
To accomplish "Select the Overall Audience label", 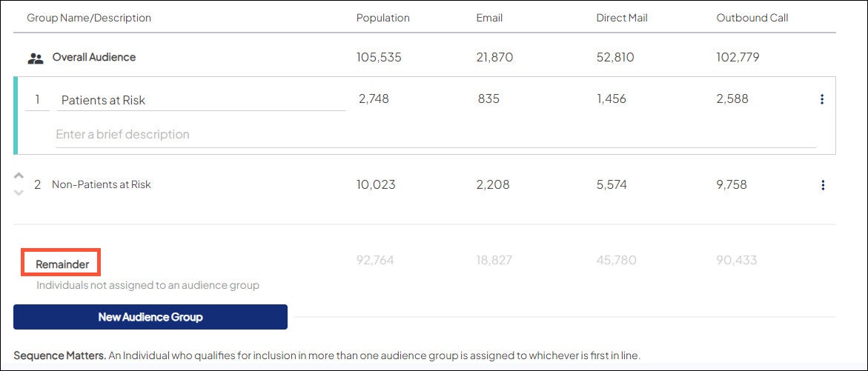I will (x=93, y=57).
